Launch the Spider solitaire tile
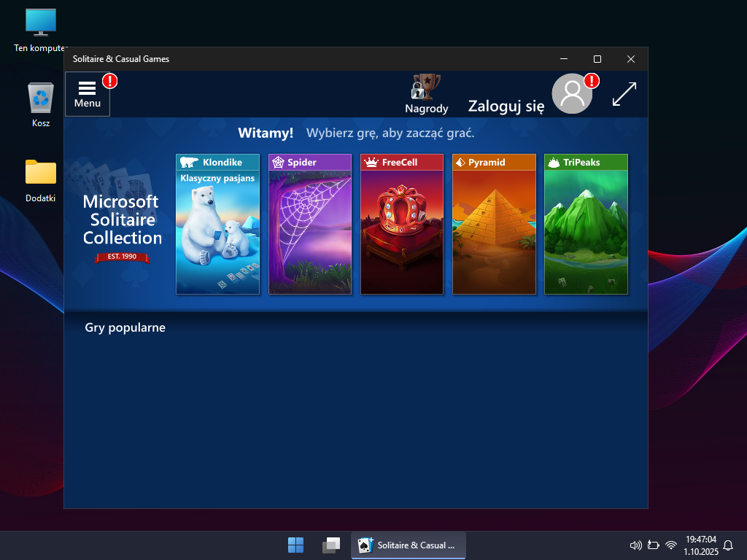747x560 pixels. (310, 225)
